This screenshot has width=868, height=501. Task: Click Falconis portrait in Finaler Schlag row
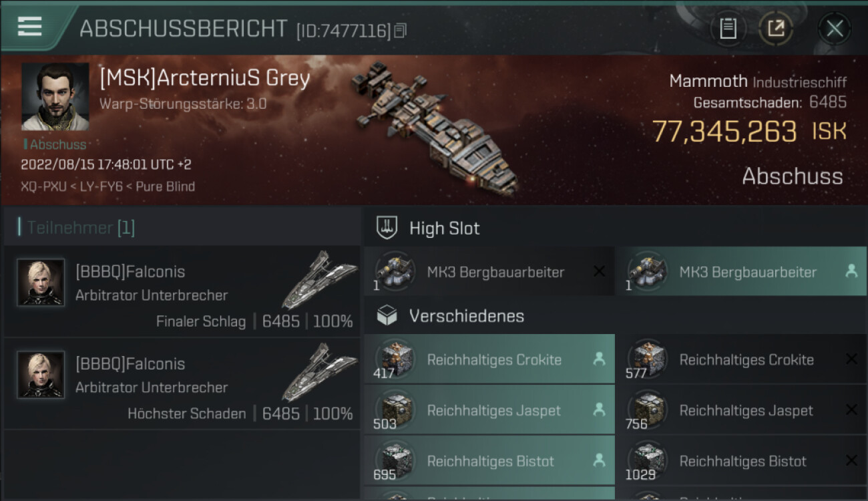(x=41, y=282)
